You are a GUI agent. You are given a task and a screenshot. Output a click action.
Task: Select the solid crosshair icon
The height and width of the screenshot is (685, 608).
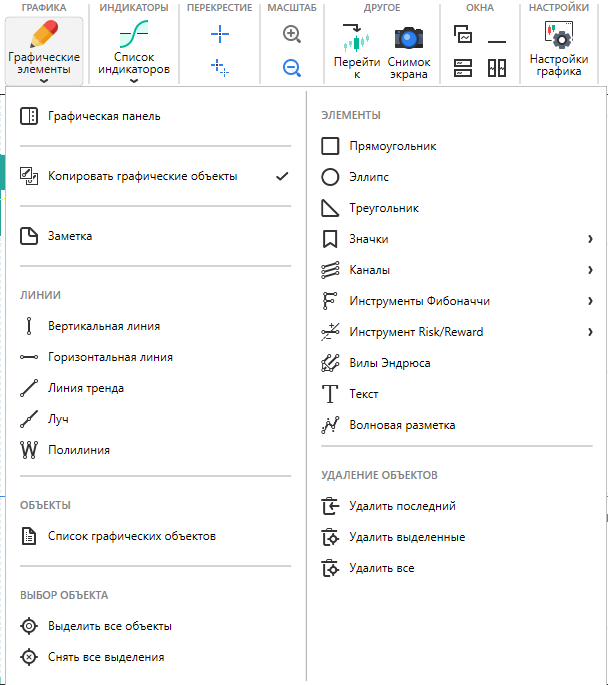point(220,35)
